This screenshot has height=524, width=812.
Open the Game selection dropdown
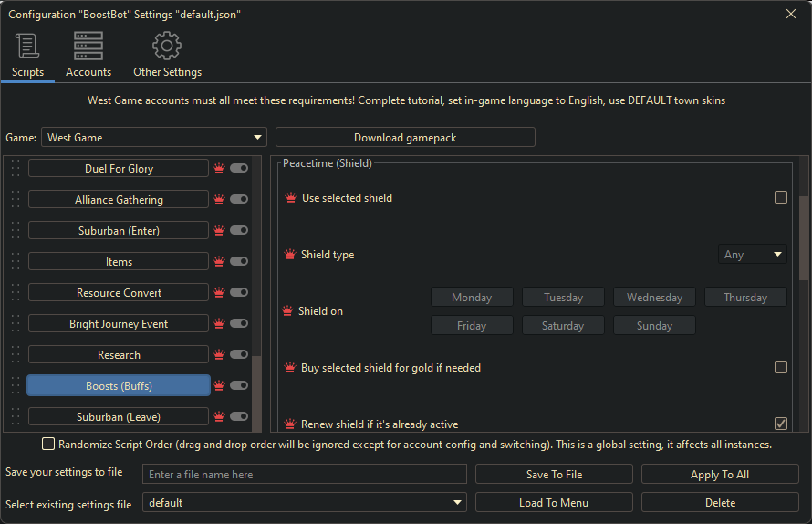coord(154,138)
